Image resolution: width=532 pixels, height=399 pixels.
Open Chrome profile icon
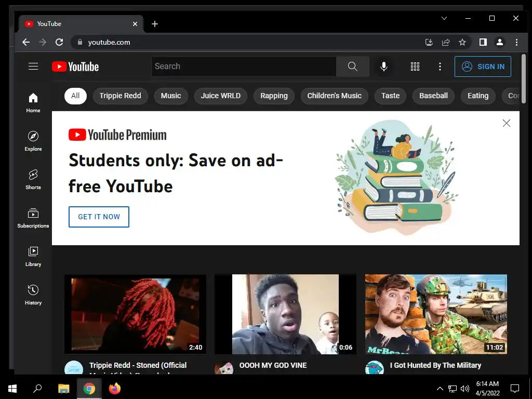(500, 42)
